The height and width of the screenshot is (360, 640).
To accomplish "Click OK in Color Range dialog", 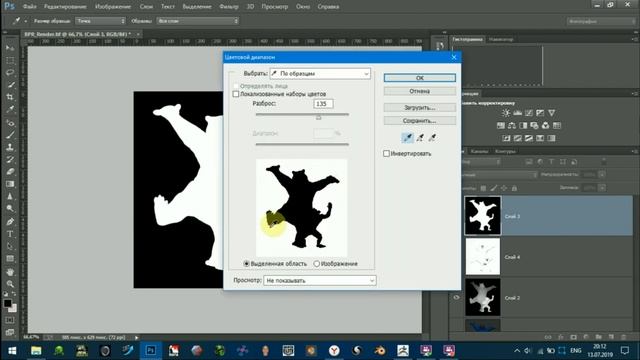I will [x=420, y=78].
